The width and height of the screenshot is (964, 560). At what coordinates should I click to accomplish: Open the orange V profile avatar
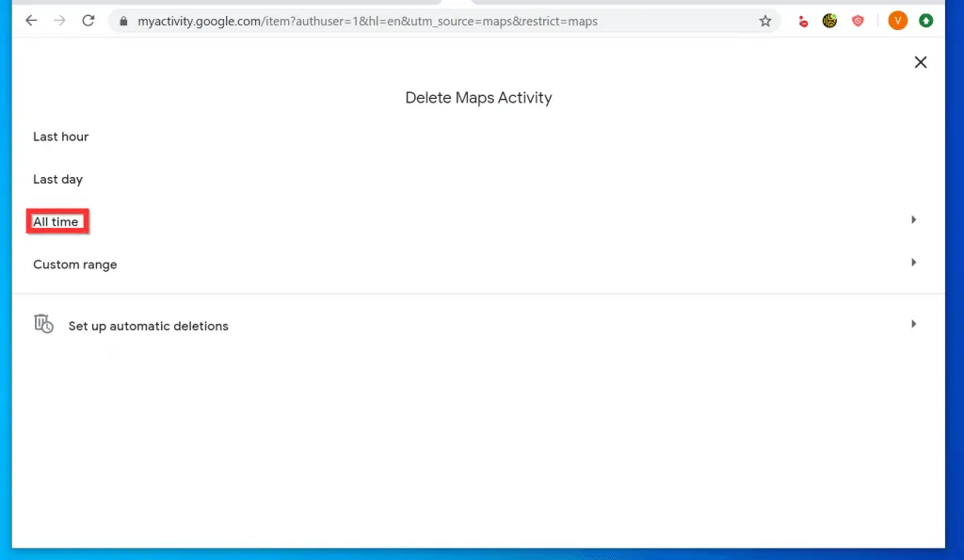click(897, 21)
